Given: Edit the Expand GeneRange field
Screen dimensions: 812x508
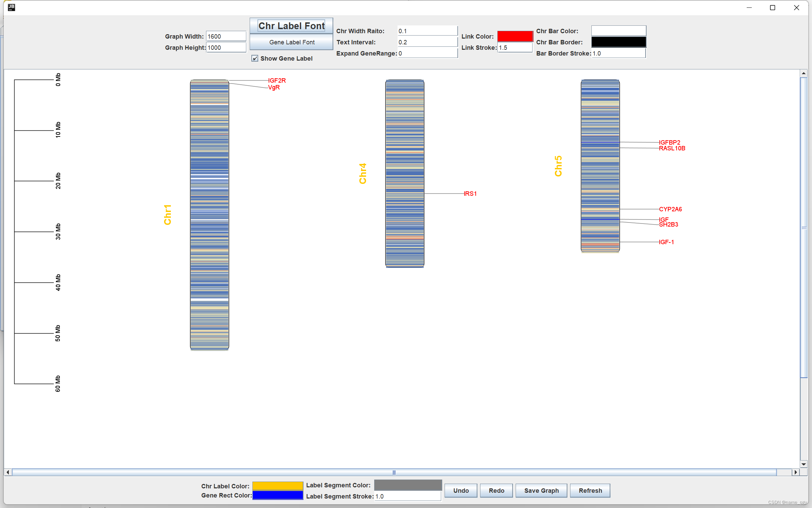Looking at the screenshot, I should 428,53.
